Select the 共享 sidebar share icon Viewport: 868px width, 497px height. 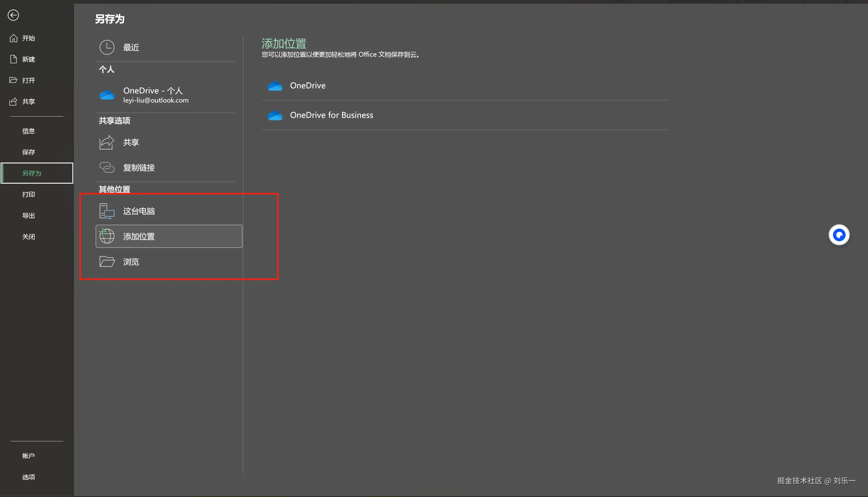point(13,101)
